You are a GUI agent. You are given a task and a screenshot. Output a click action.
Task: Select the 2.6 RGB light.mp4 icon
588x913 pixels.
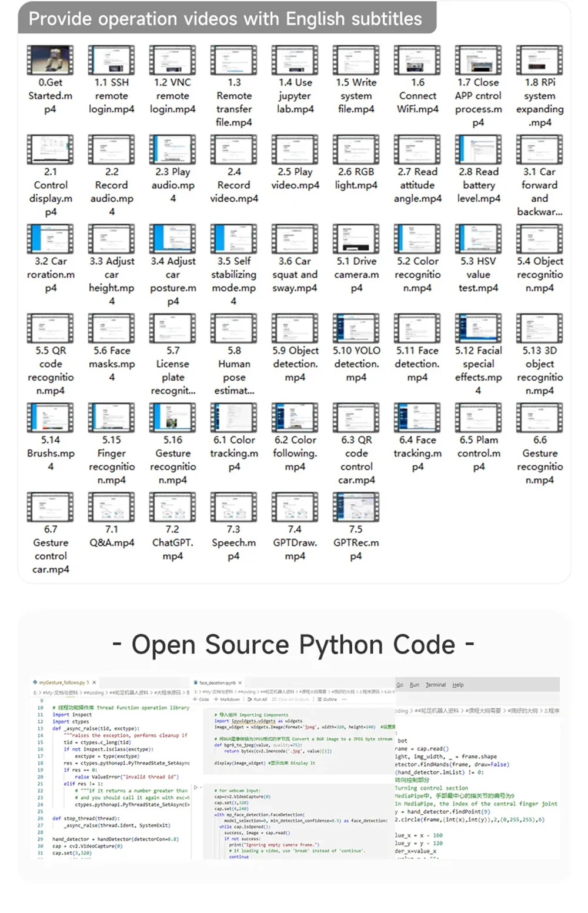pos(356,149)
